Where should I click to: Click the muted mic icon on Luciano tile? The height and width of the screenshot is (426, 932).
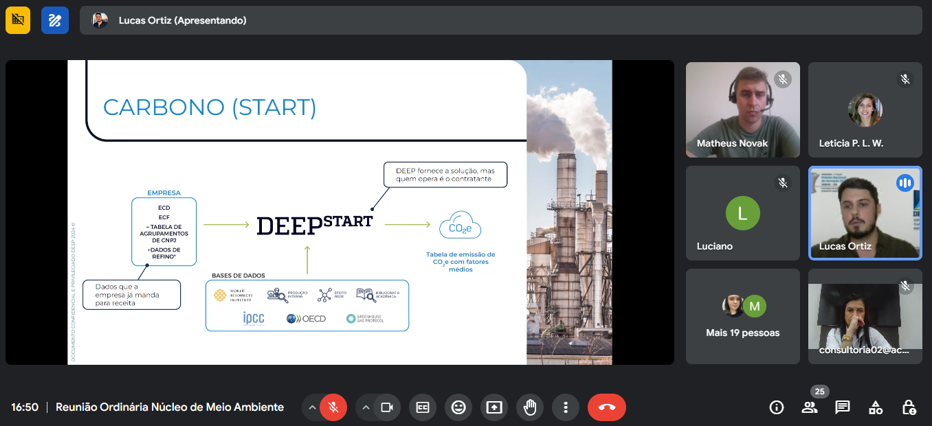783,183
